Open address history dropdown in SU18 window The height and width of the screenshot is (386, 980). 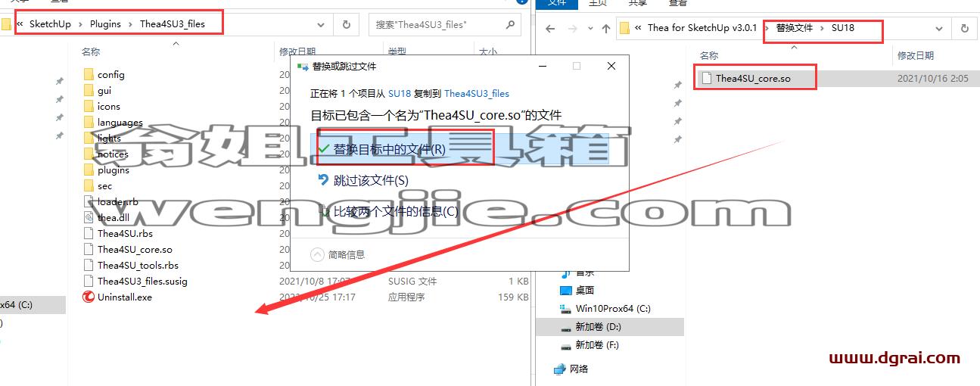[939, 29]
